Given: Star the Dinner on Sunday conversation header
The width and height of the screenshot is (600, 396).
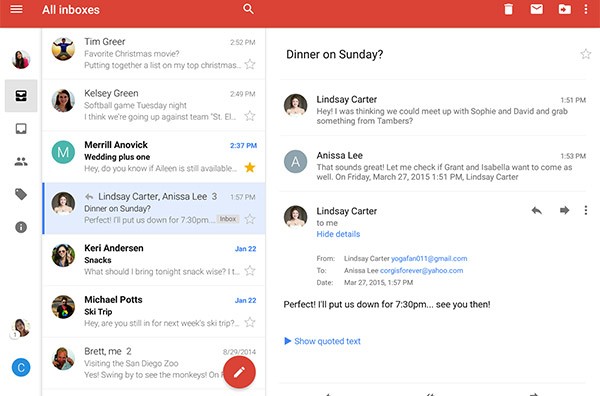Looking at the screenshot, I should click(x=585, y=54).
